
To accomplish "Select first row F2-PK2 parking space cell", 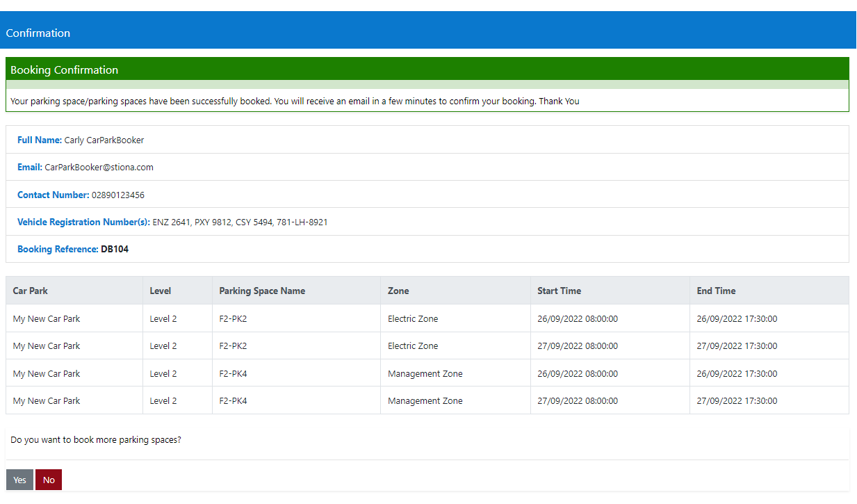I will (x=233, y=318).
